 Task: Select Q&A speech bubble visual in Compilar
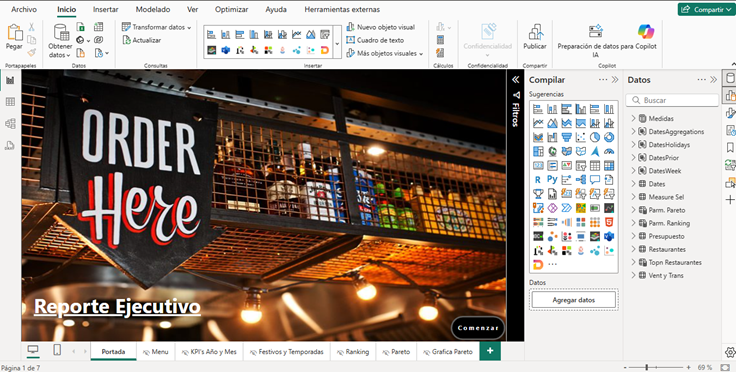click(595, 180)
